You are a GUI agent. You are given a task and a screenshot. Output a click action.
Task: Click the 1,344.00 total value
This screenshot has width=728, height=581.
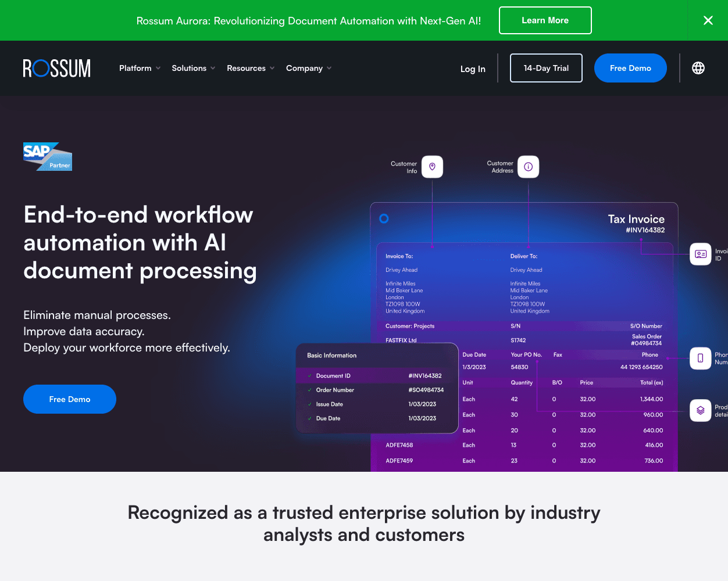point(651,399)
